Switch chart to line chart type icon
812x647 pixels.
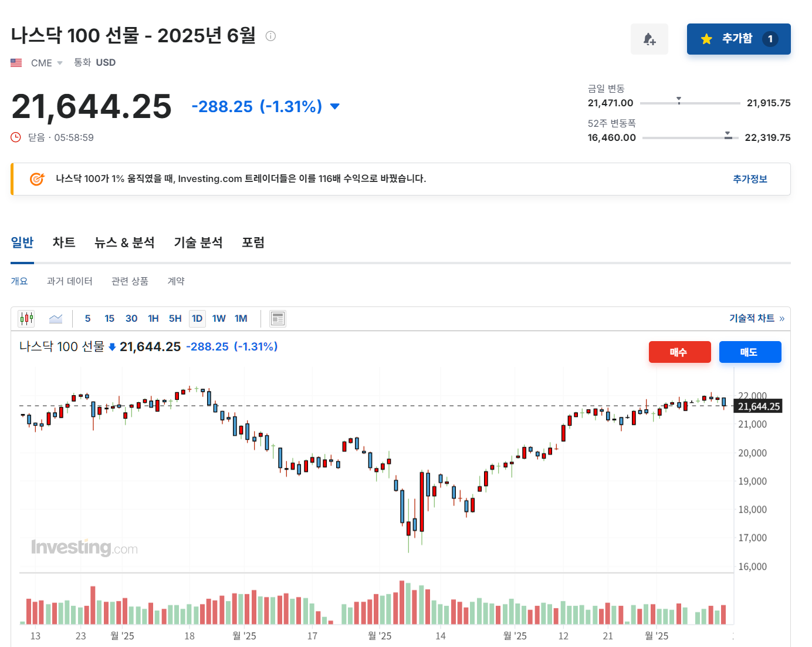tap(56, 318)
